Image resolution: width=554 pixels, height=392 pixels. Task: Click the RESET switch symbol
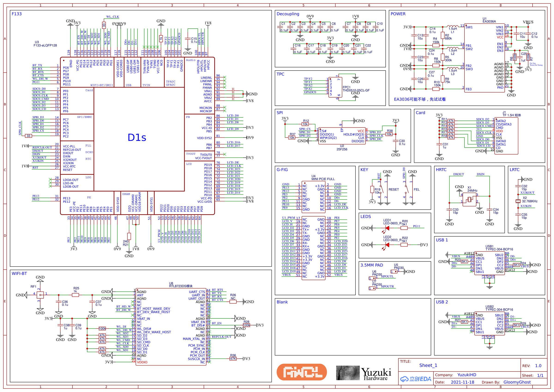click(x=383, y=189)
